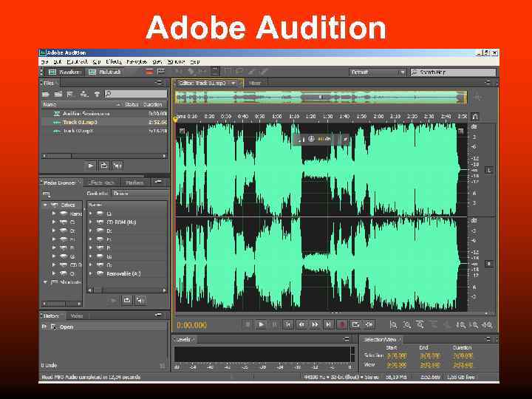The image size is (532, 399).
Task: Select Track 01.mp3 in Files list
Action: tap(104, 122)
